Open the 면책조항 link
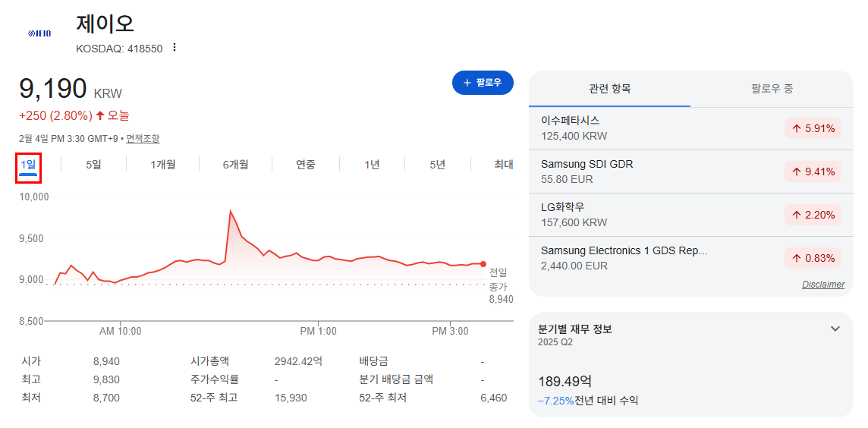This screenshot has height=428, width=868. 143,138
